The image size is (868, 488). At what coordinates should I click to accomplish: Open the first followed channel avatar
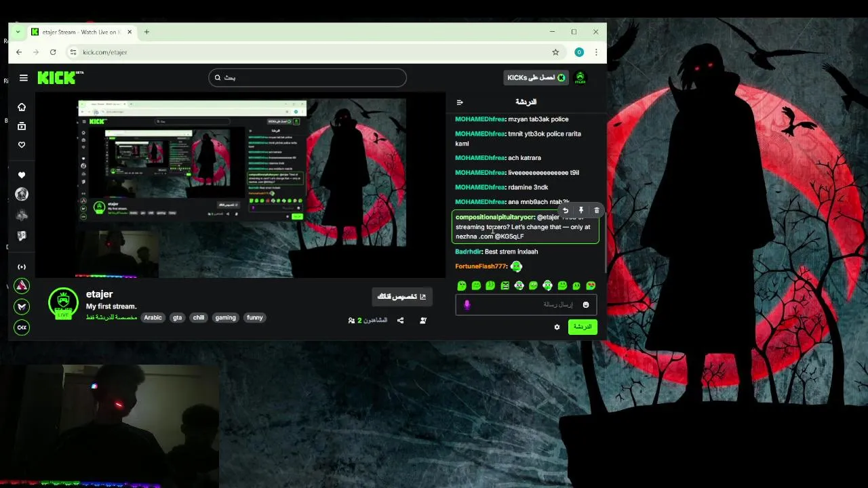coord(22,195)
